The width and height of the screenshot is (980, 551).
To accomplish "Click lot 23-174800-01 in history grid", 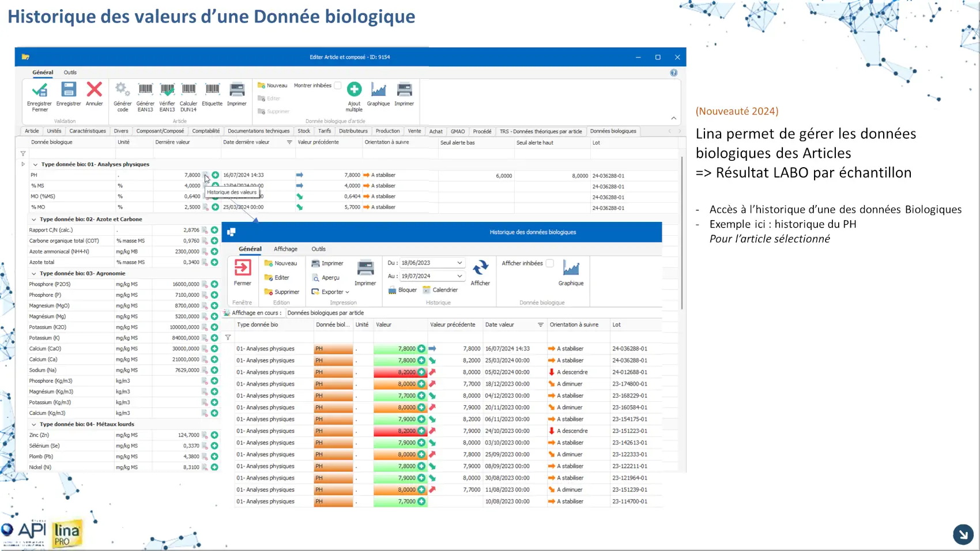I will pos(630,384).
